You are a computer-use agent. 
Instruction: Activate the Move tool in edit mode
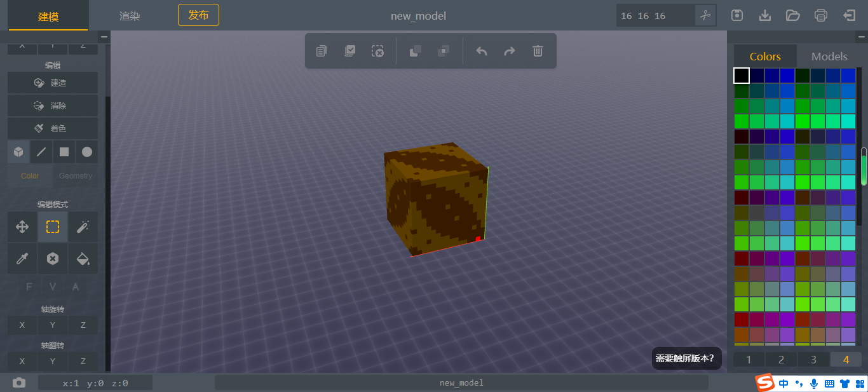coord(22,227)
